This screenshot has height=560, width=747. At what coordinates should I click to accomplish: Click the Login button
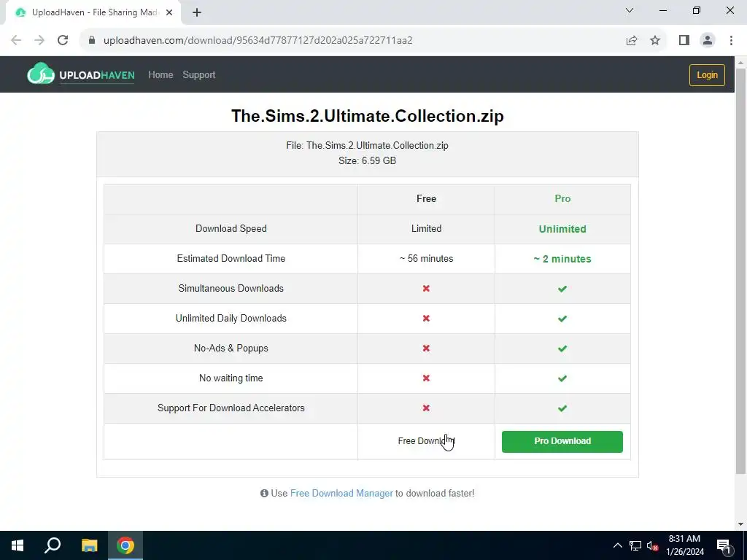[x=707, y=75]
